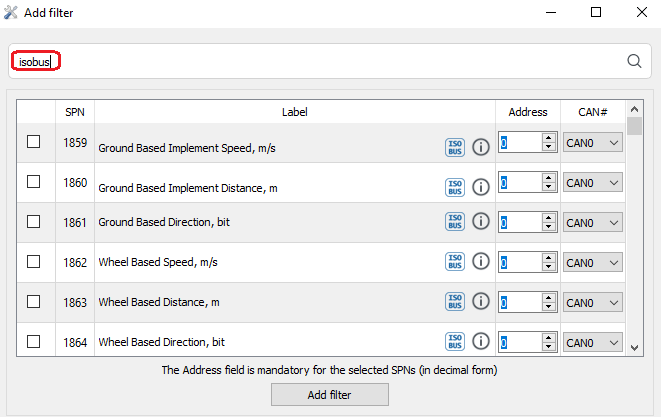Show info for Wheel Based Speed
Viewport: 661px width, 417px height.
click(x=480, y=262)
